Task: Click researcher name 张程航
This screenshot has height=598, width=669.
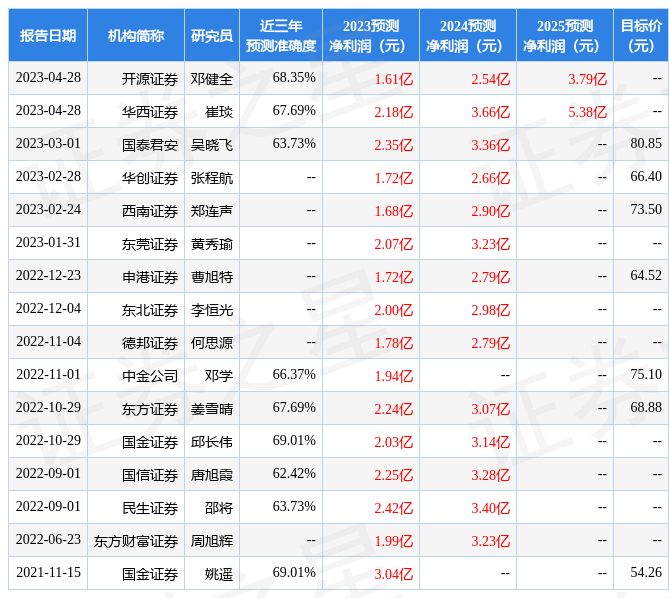Action: pos(212,178)
